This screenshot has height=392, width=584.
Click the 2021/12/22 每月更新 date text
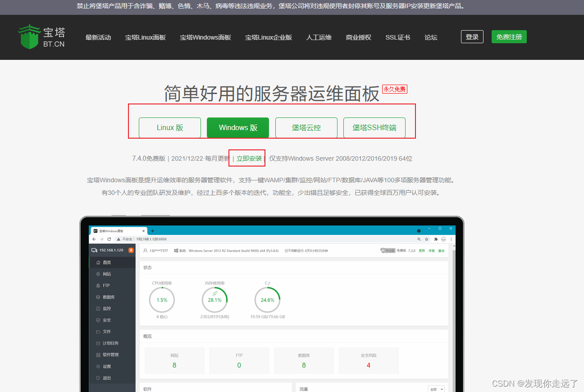point(201,158)
